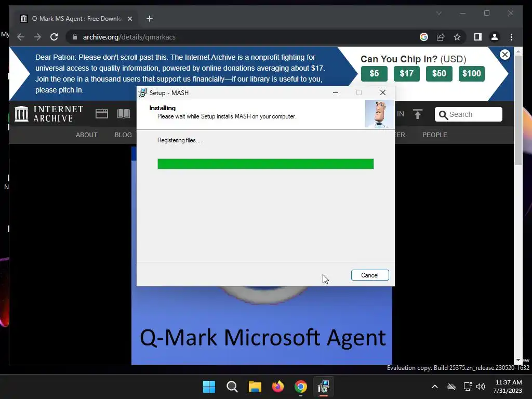This screenshot has height=399, width=532.
Task: Dismiss the donation banner
Action: point(505,55)
